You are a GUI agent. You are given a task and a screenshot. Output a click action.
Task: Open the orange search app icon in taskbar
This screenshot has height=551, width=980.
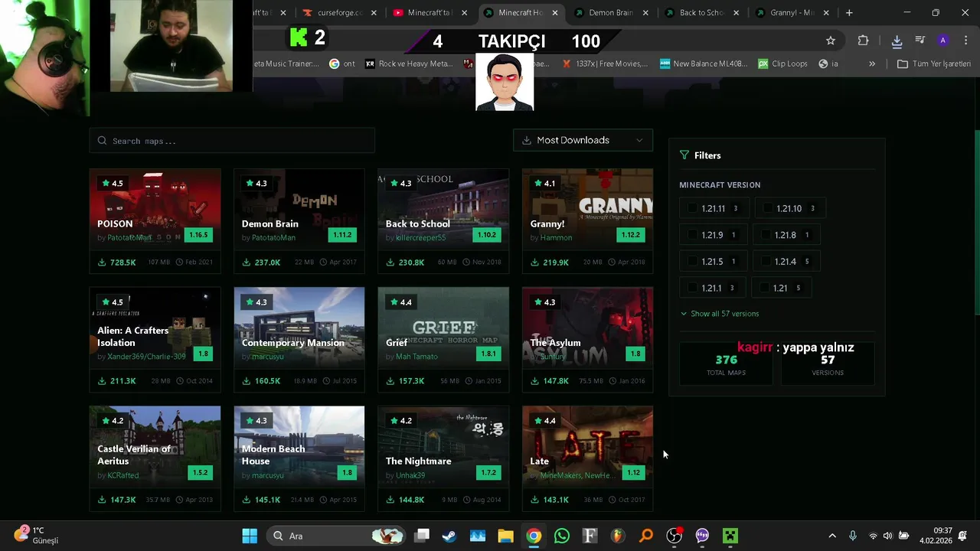click(646, 536)
